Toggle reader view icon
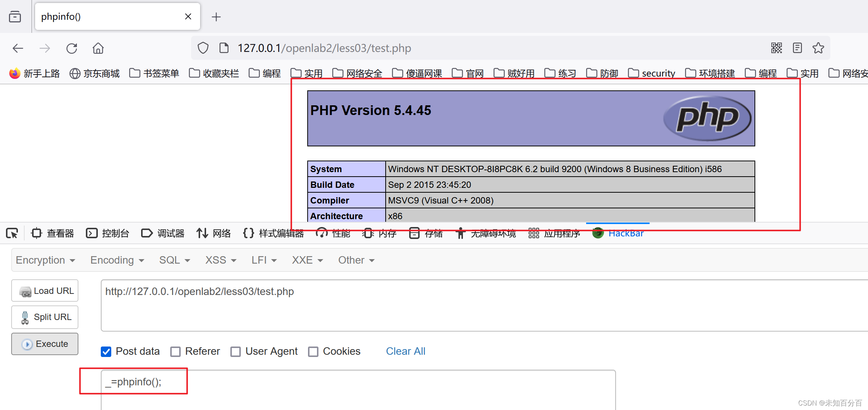The width and height of the screenshot is (868, 410). click(x=797, y=48)
